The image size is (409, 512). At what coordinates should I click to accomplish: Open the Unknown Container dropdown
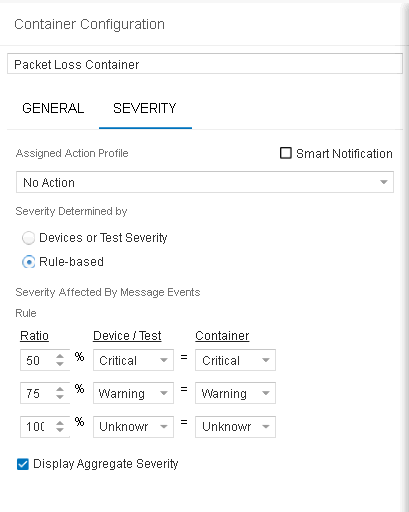[x=235, y=427]
